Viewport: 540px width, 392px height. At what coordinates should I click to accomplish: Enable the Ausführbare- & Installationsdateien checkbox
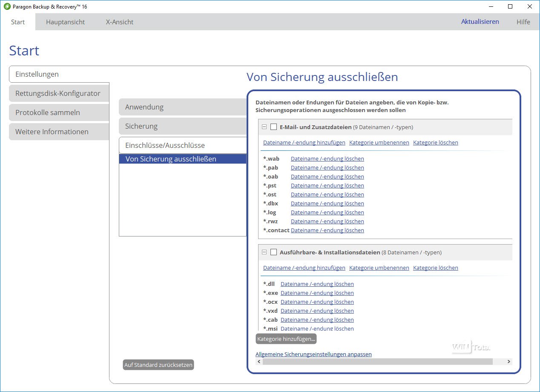click(273, 252)
